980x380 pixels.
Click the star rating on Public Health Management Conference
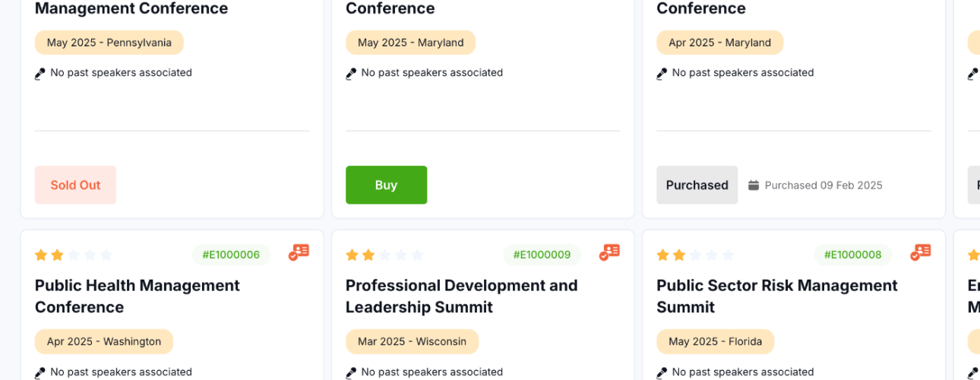[74, 255]
